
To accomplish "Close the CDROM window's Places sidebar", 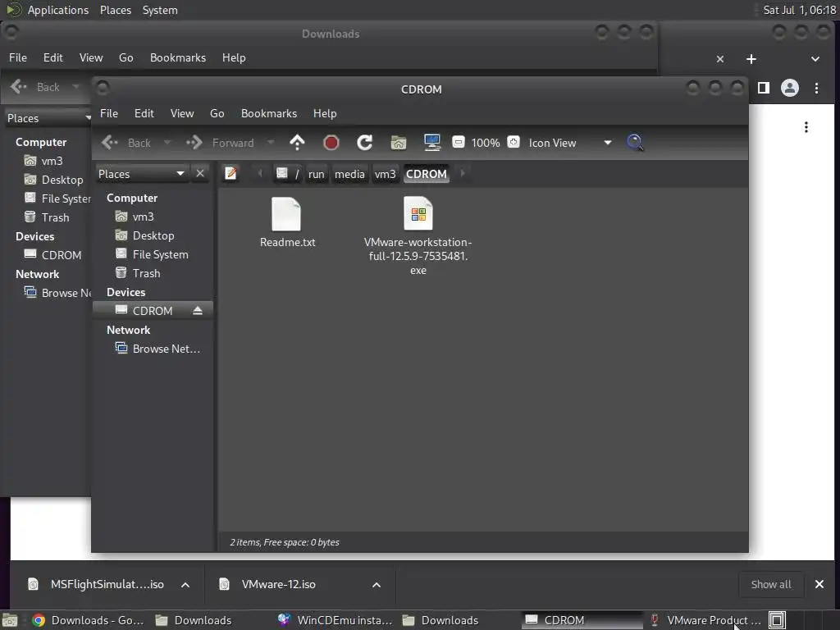I will [x=200, y=174].
